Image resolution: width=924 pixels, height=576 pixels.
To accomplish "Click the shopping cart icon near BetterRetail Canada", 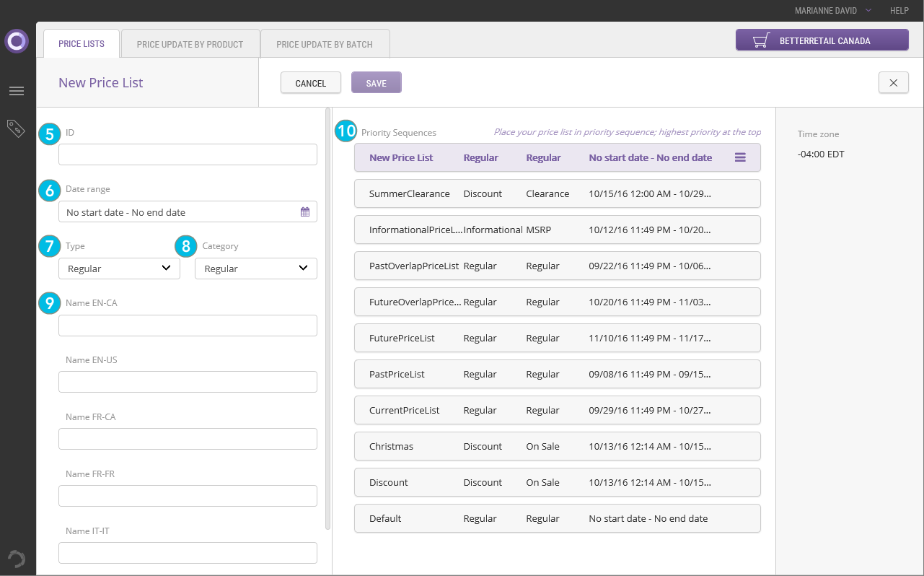I will [760, 40].
